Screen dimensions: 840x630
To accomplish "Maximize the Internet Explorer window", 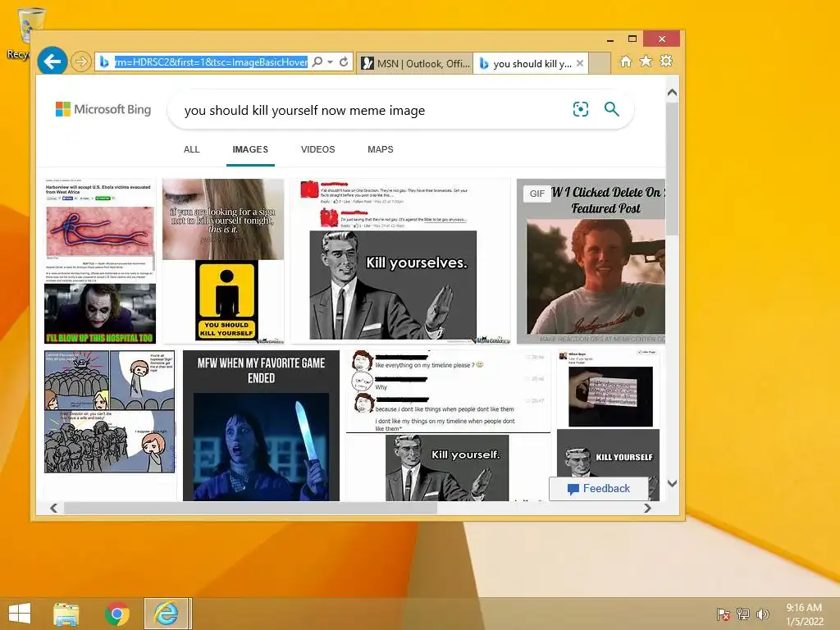I will [x=632, y=39].
